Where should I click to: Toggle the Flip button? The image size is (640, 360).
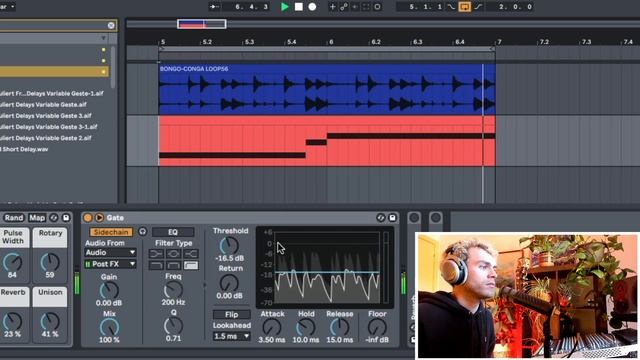(x=231, y=314)
